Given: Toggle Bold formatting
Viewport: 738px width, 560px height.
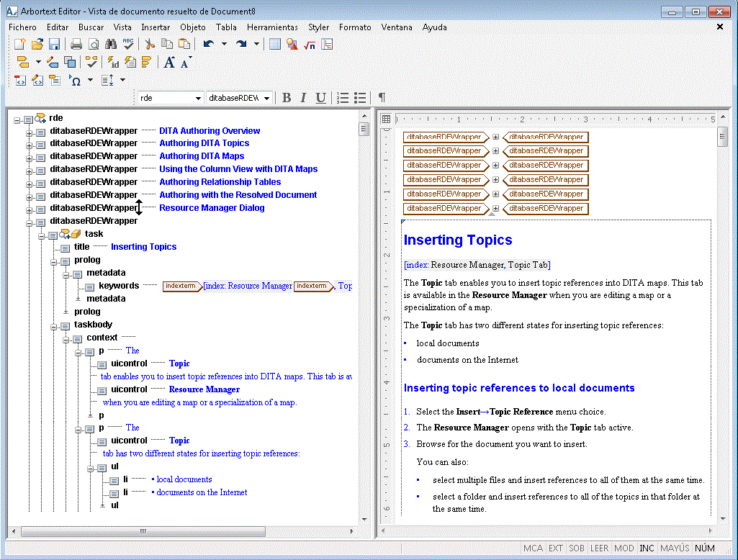Looking at the screenshot, I should click(x=286, y=97).
